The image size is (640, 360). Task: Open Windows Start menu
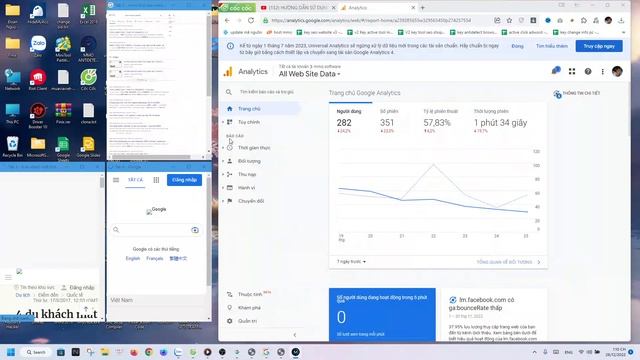pyautogui.click(x=11, y=352)
